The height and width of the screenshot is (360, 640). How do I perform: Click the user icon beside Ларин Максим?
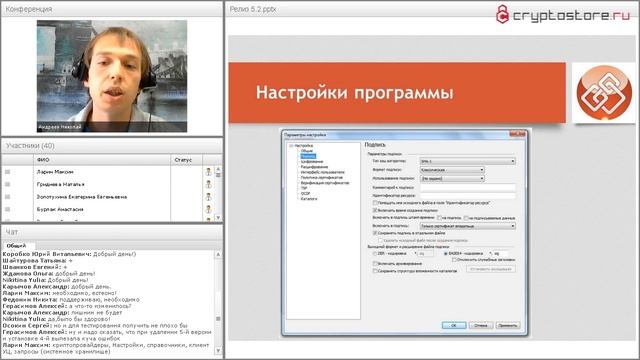pyautogui.click(x=208, y=172)
